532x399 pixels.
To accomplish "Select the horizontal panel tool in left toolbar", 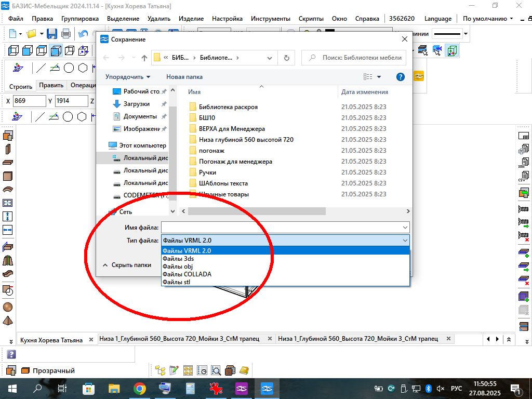I will pos(8,163).
